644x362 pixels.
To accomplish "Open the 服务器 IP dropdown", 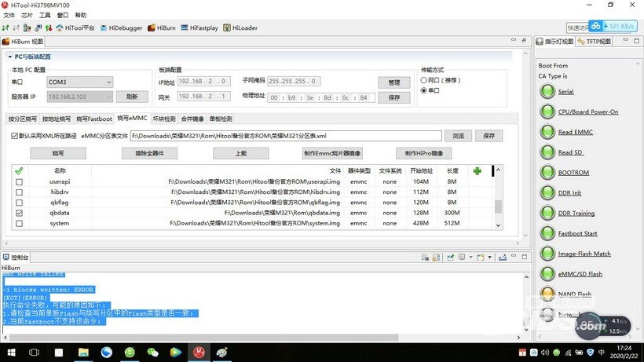I will [x=79, y=97].
